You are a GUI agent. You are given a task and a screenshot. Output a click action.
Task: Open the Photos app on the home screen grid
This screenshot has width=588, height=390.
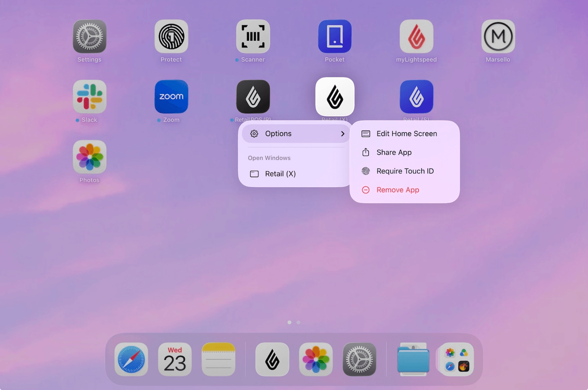pos(89,157)
